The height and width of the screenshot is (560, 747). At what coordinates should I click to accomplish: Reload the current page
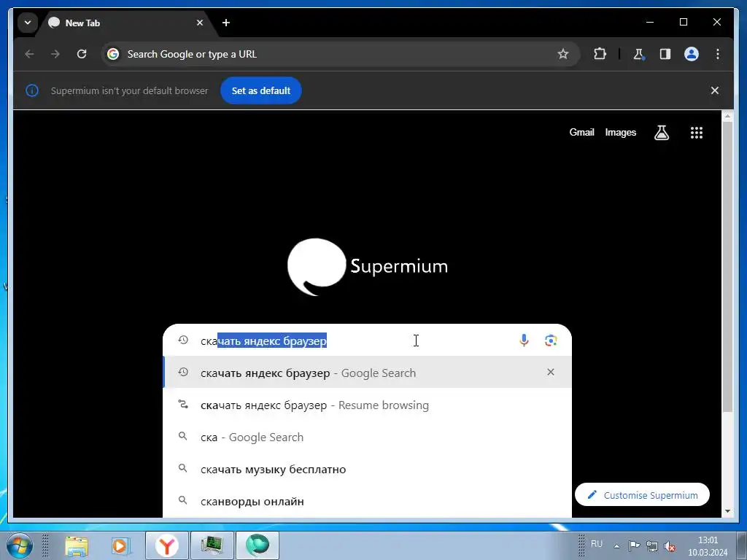[82, 54]
